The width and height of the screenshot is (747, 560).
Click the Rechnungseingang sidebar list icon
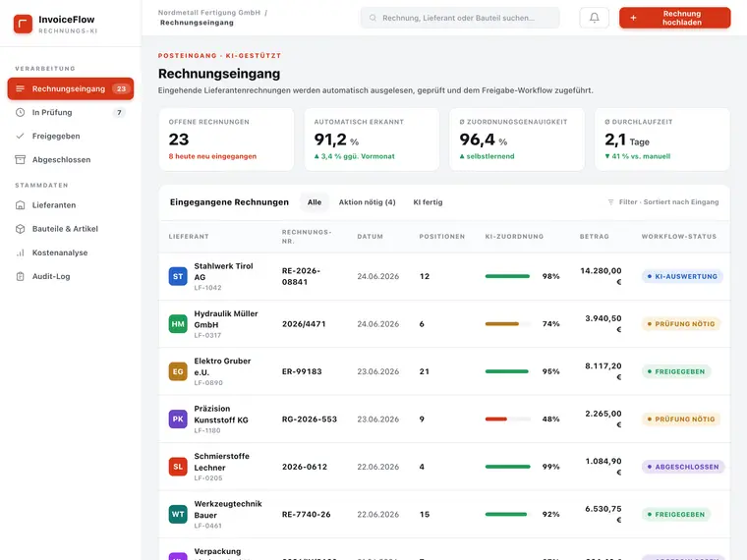(x=20, y=88)
